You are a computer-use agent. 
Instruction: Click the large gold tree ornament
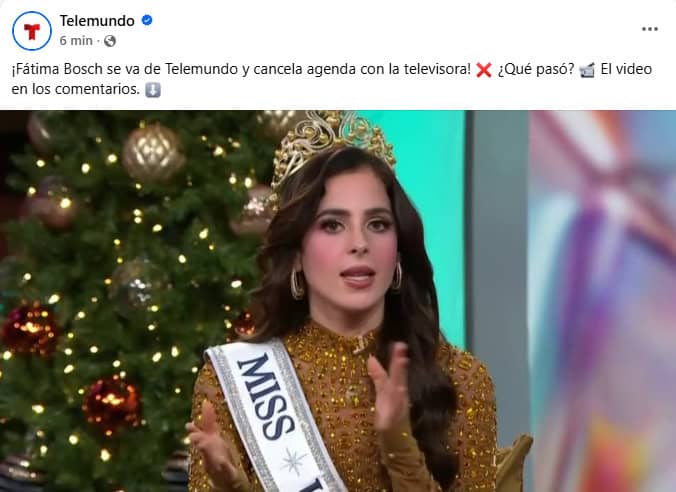tap(153, 153)
